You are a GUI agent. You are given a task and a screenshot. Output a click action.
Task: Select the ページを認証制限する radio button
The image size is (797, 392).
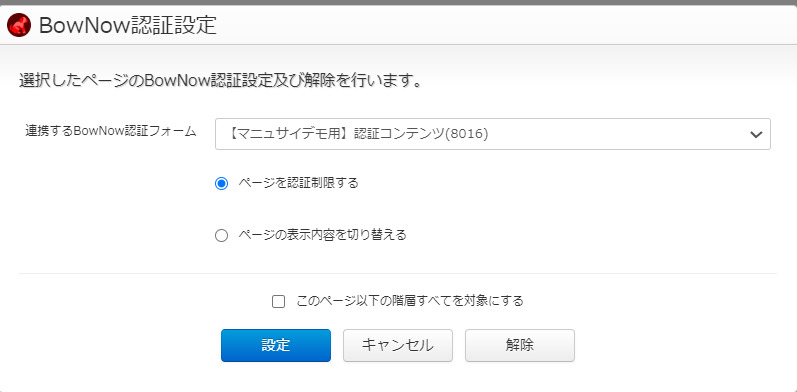222,184
